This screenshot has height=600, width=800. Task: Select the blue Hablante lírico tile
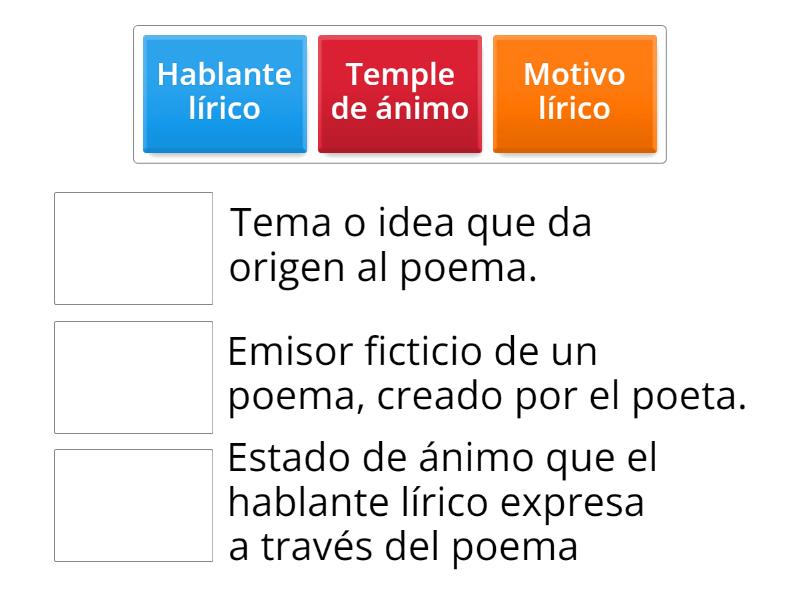tap(223, 92)
